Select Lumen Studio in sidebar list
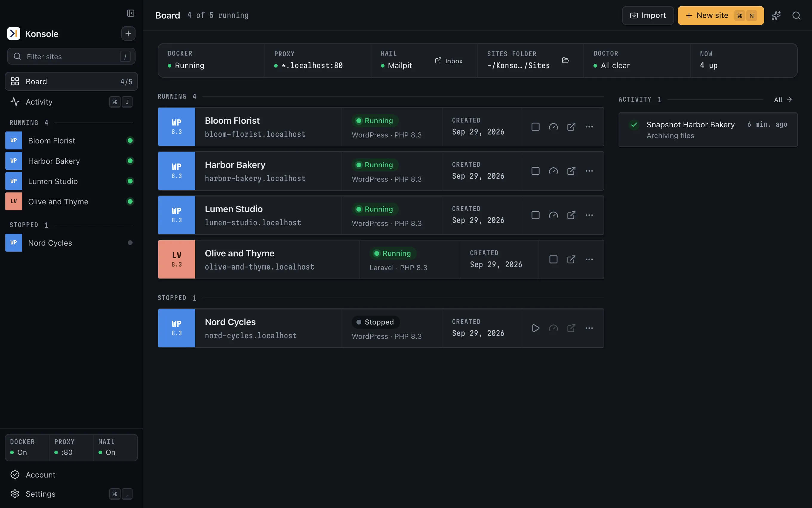The image size is (812, 508). pyautogui.click(x=71, y=181)
